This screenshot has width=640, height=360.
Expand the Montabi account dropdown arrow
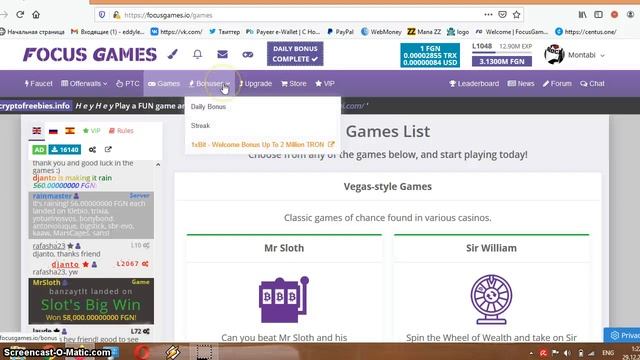(x=602, y=56)
